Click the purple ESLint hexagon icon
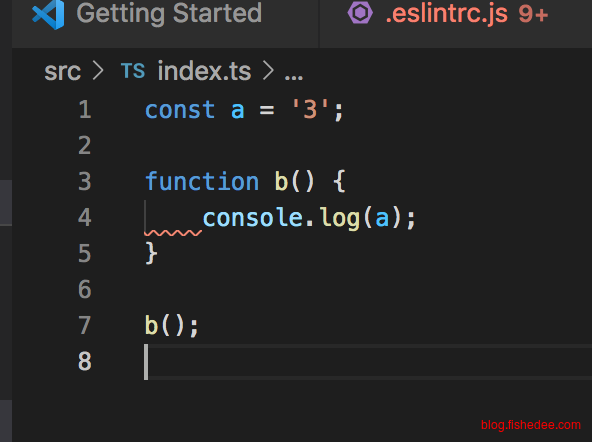The height and width of the screenshot is (442, 592). click(x=360, y=13)
